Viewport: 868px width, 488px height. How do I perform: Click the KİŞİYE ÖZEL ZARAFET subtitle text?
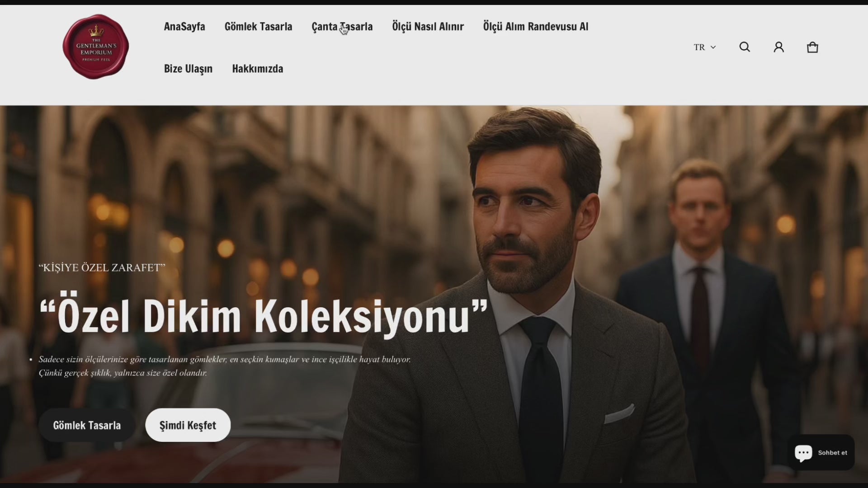102,267
